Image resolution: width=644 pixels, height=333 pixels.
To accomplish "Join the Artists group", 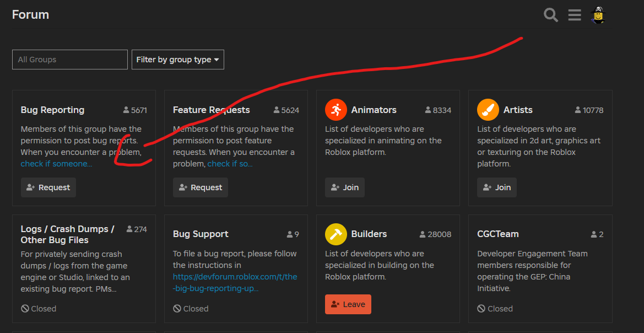I will (x=497, y=187).
